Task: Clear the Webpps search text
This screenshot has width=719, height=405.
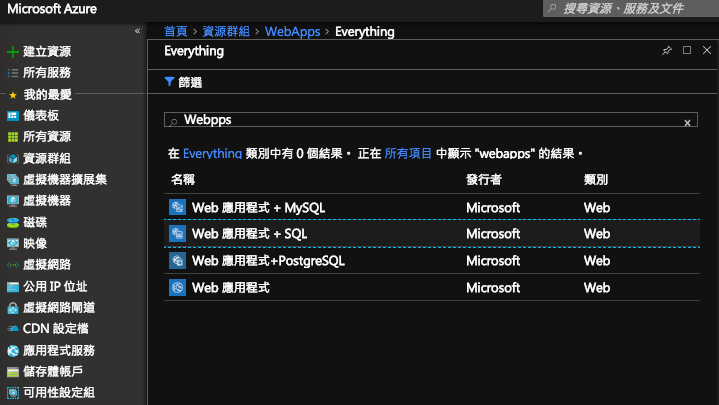Action: click(x=687, y=123)
